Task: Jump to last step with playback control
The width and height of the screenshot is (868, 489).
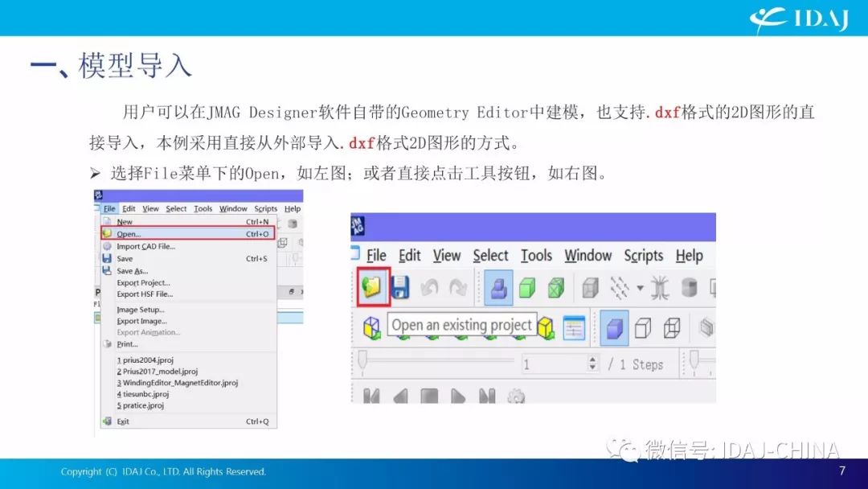Action: tap(487, 396)
